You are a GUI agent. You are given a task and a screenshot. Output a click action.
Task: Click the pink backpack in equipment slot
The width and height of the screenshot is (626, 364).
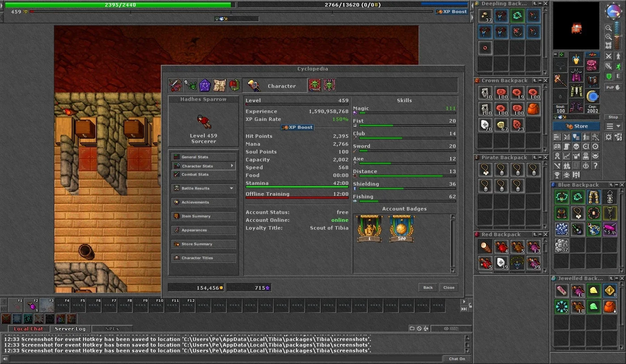pos(592,65)
